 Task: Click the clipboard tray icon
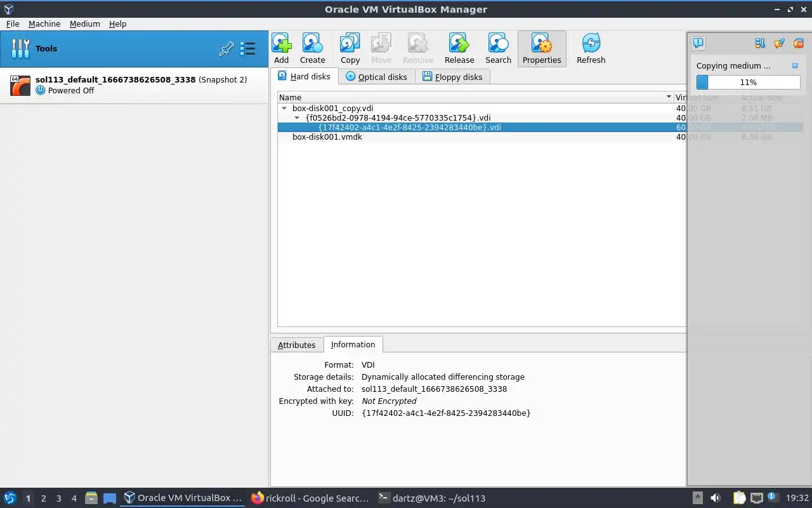click(x=739, y=498)
